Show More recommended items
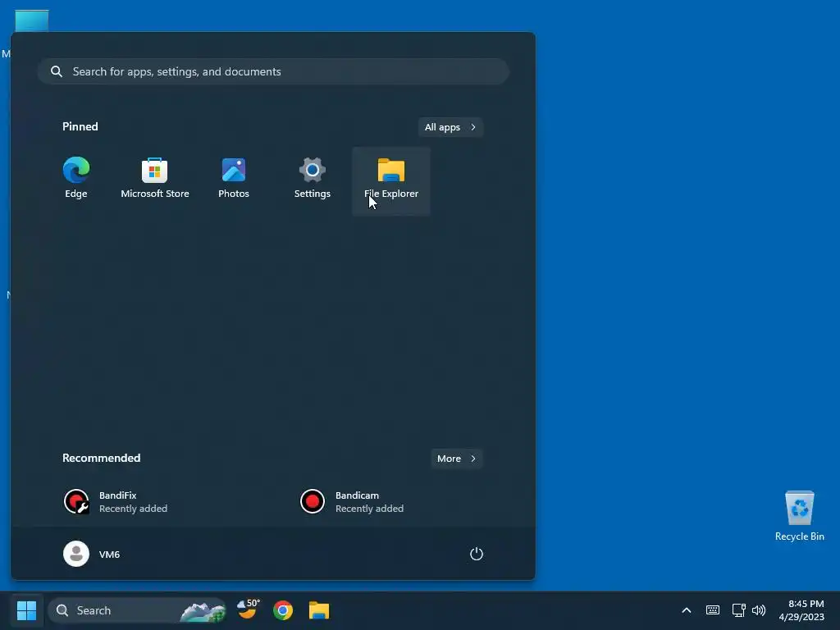The width and height of the screenshot is (840, 630). [456, 459]
